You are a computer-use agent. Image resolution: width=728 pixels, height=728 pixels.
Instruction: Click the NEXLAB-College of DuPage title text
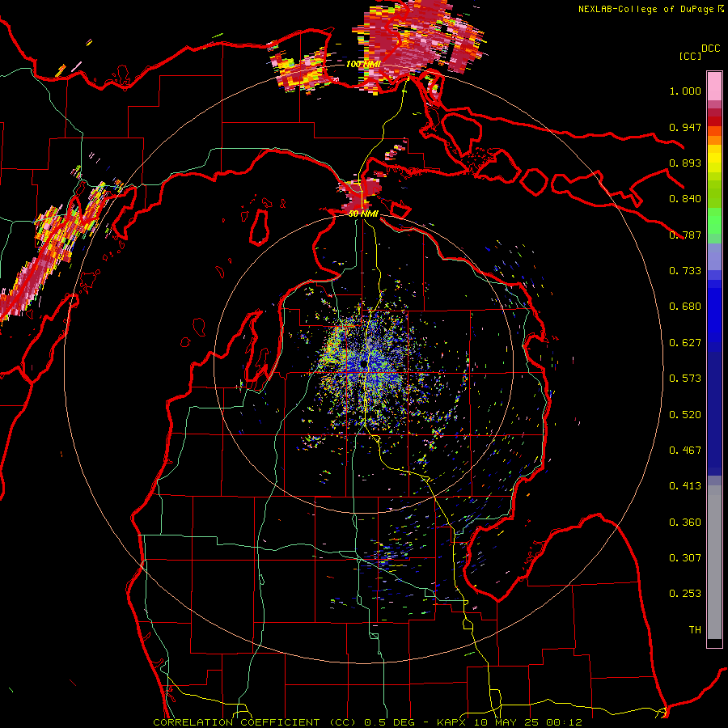[645, 9]
